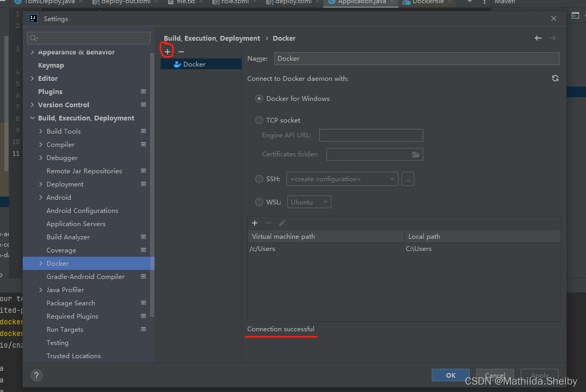Click the Virtual machine path column header
Screen dimensions: 586x392
(x=326, y=237)
